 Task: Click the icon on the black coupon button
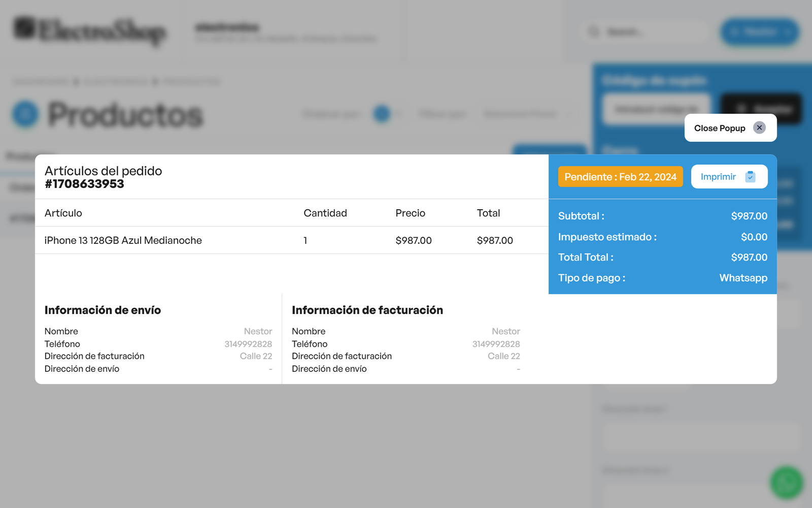tap(741, 109)
